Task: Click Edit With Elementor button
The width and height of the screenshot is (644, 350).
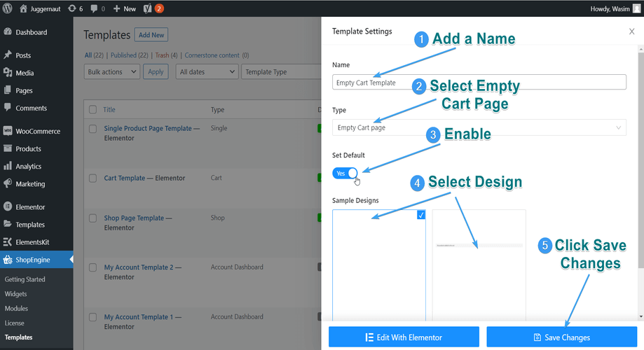Action: coord(404,337)
